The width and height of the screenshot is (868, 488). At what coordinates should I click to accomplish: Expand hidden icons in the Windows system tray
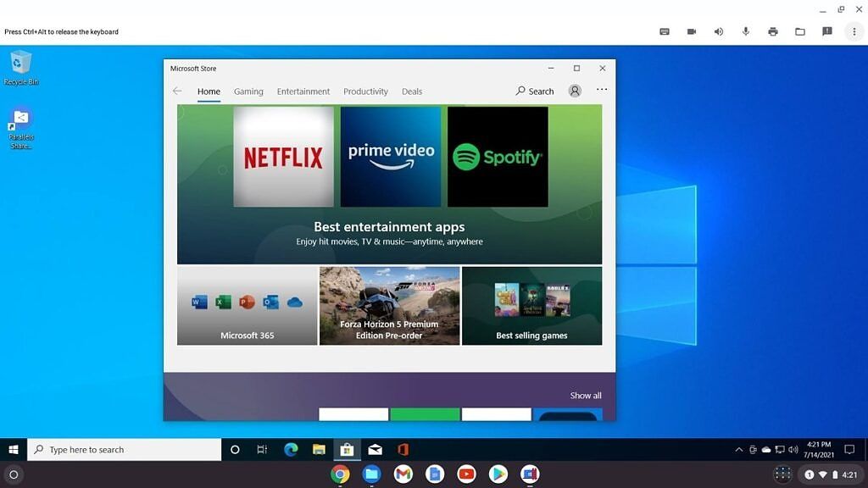tap(739, 449)
